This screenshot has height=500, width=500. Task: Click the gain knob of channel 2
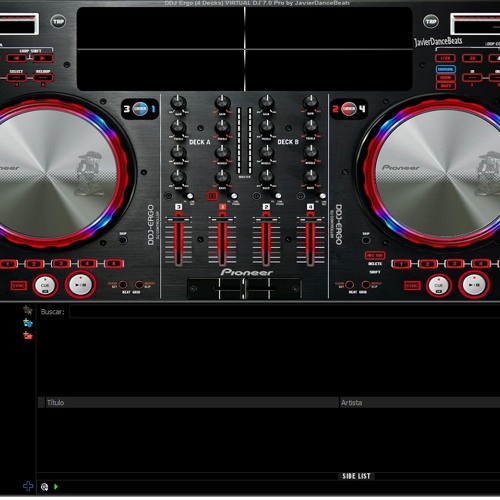tap(266, 103)
